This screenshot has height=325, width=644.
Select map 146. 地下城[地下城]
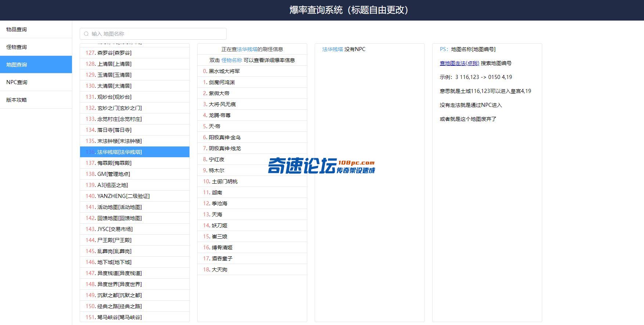click(x=135, y=262)
